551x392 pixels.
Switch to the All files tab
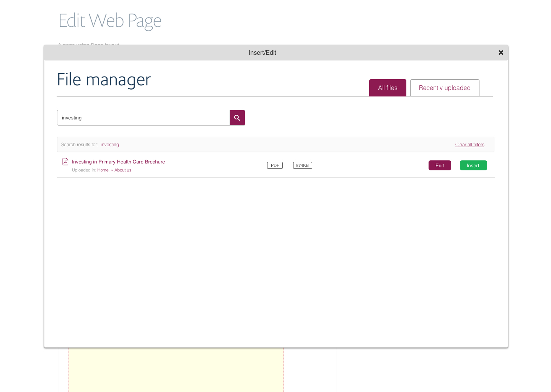[x=387, y=88]
